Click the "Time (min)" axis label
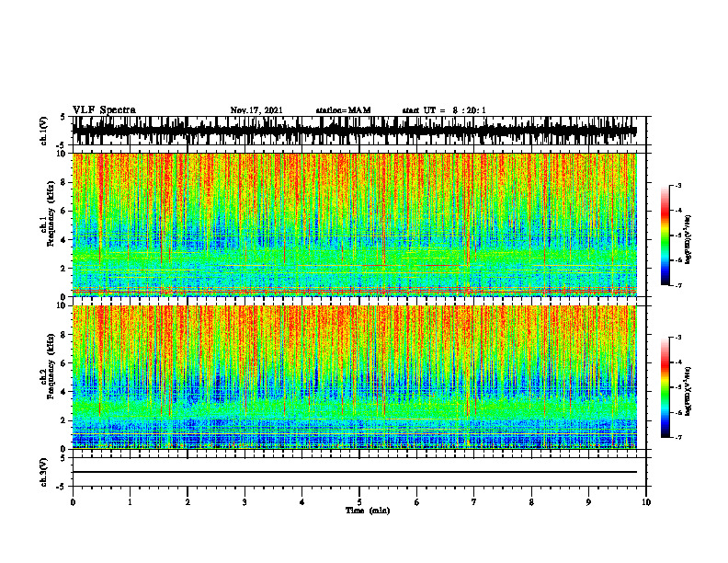Viewport: 728px width, 563px height. [x=368, y=511]
